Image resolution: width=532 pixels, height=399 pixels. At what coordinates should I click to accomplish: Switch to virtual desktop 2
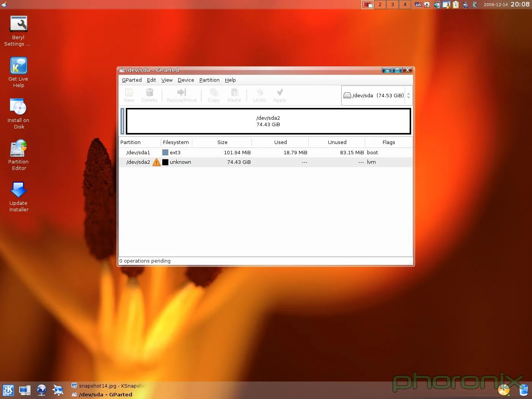[380, 5]
